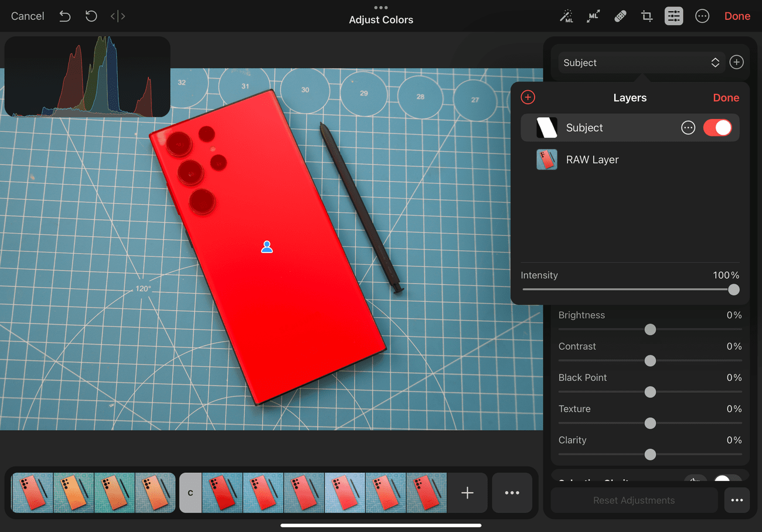Open the toolbar More options menu

tap(702, 16)
